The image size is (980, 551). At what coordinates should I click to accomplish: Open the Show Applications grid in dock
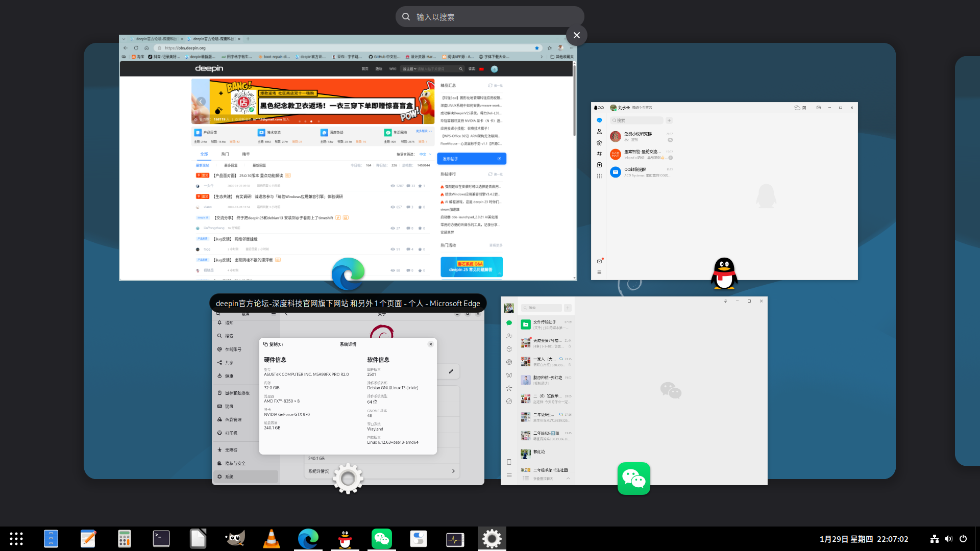(x=16, y=539)
